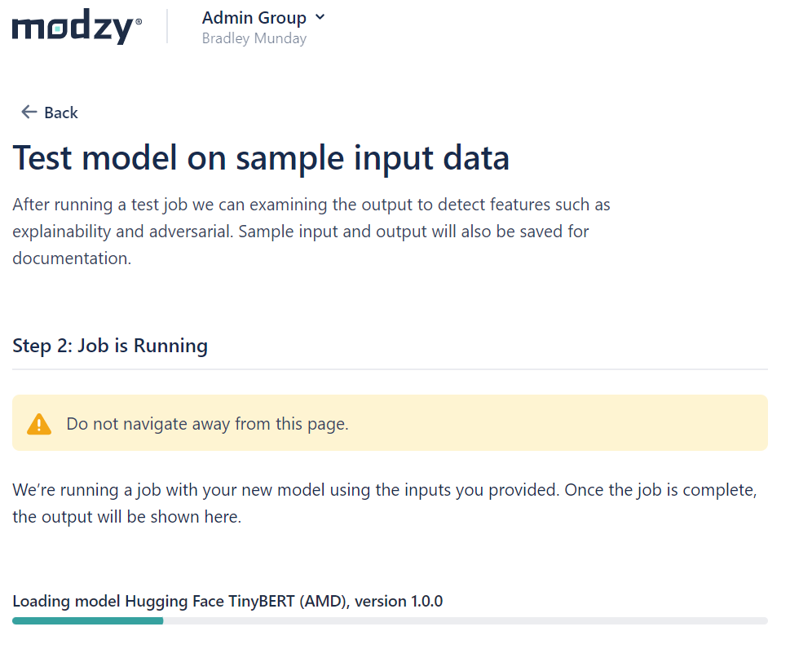
Task: Click the Bradley Munday username
Action: (254, 38)
